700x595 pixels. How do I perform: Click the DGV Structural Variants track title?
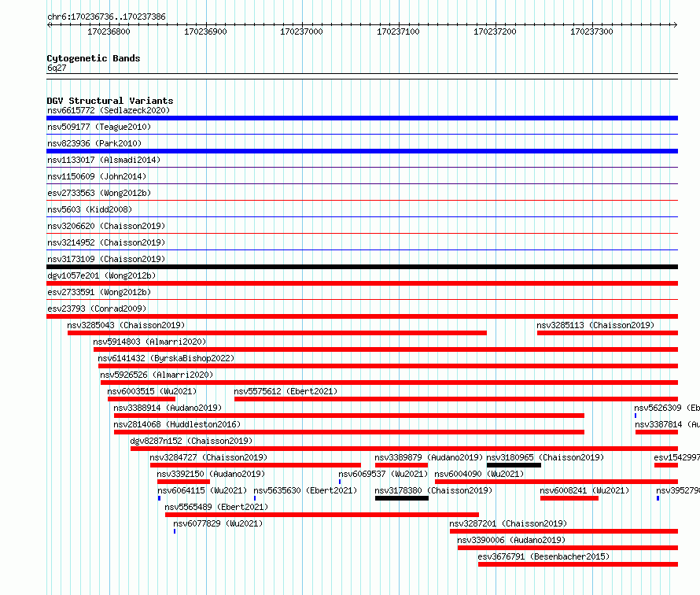point(110,101)
